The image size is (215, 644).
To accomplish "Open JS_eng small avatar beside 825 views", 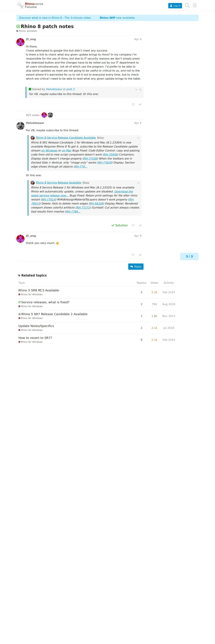I will click(44, 115).
